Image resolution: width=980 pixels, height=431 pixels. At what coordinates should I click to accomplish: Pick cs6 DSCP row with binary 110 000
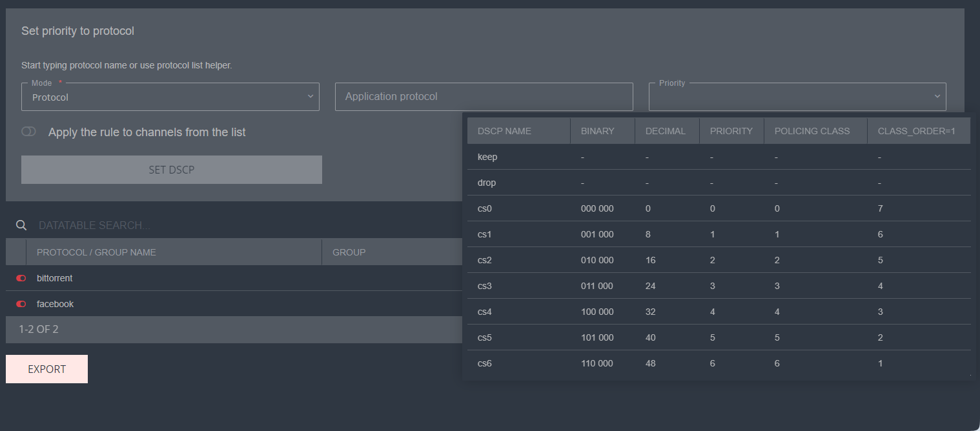tap(485, 363)
